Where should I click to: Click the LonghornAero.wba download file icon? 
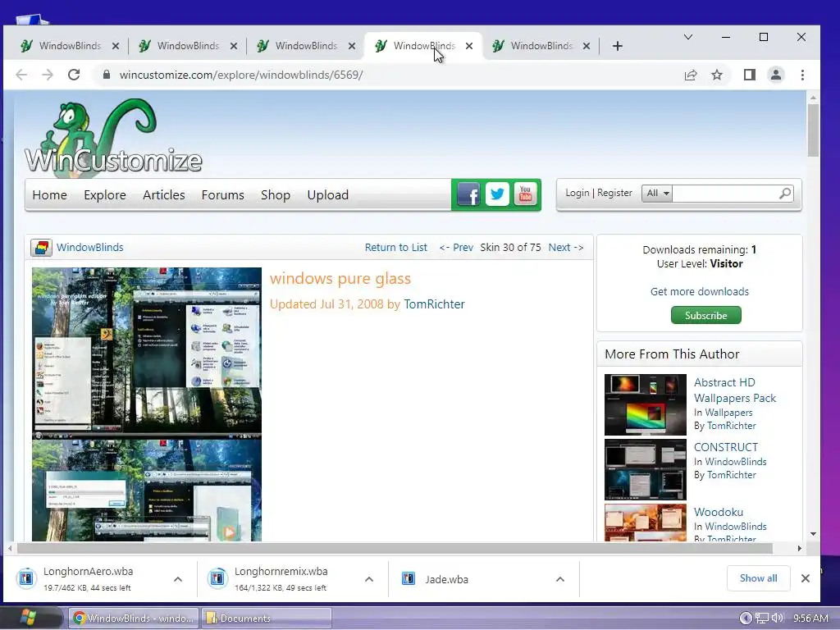(x=26, y=578)
